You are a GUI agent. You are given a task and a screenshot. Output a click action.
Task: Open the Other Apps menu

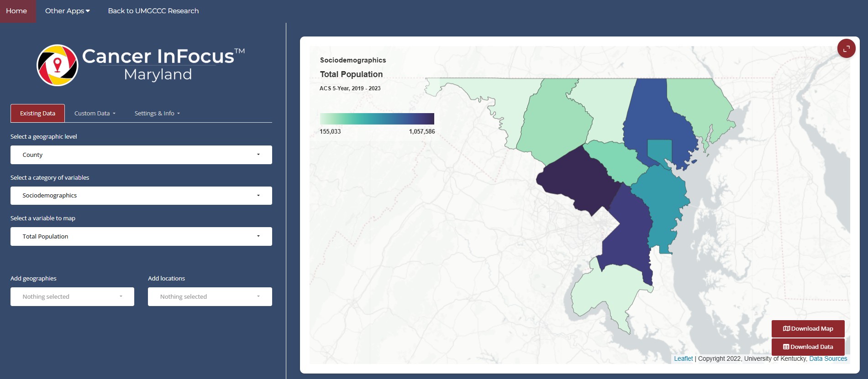point(67,11)
